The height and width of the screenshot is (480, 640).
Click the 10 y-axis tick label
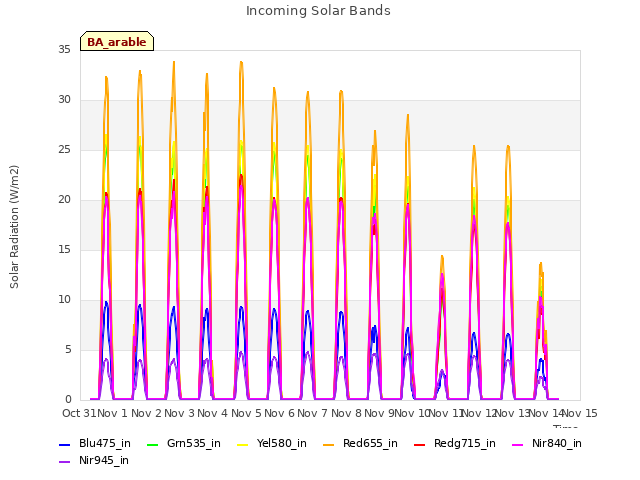click(64, 300)
